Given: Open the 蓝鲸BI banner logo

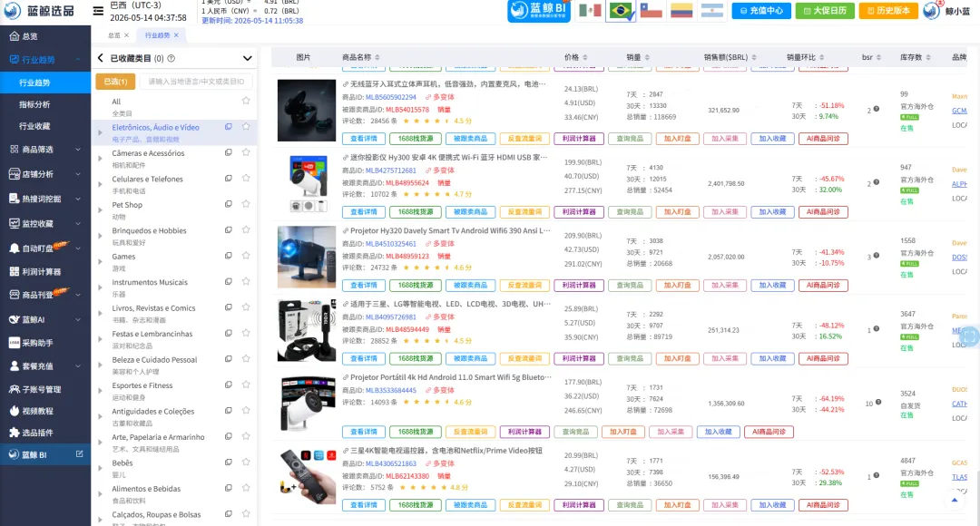Looking at the screenshot, I should [x=539, y=11].
